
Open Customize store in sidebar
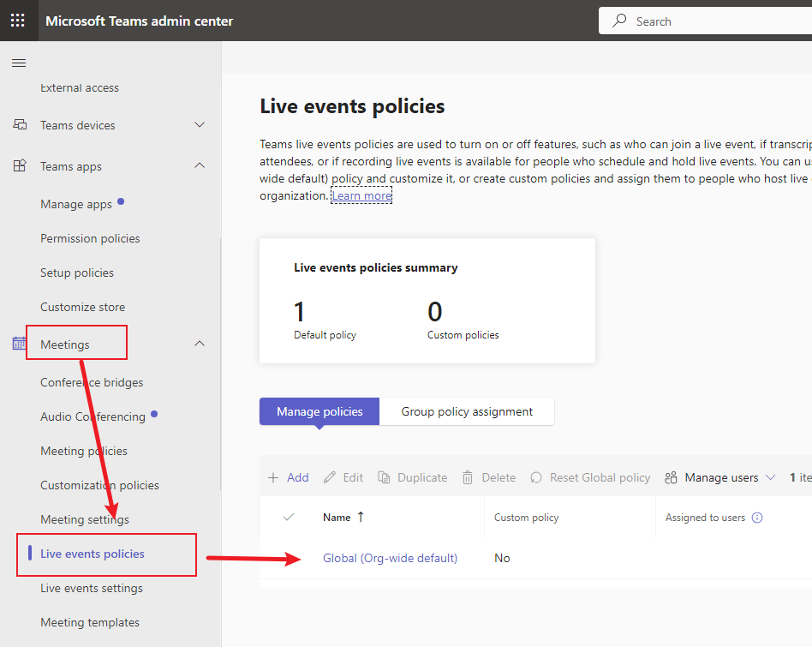(x=83, y=307)
